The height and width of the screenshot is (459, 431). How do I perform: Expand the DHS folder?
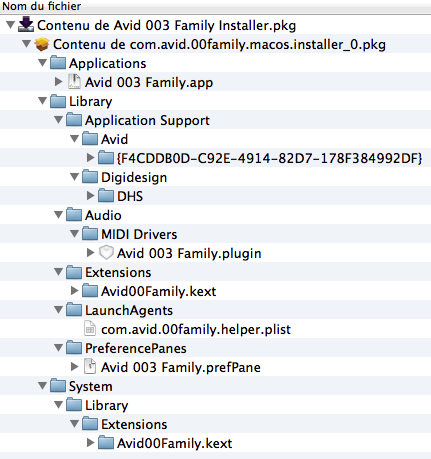coord(90,196)
